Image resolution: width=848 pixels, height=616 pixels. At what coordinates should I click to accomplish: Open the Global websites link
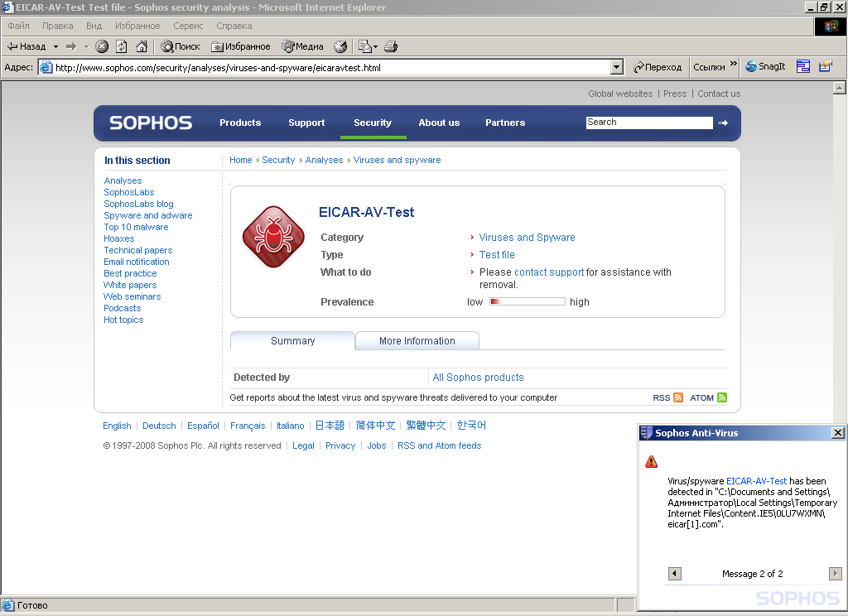coord(620,94)
